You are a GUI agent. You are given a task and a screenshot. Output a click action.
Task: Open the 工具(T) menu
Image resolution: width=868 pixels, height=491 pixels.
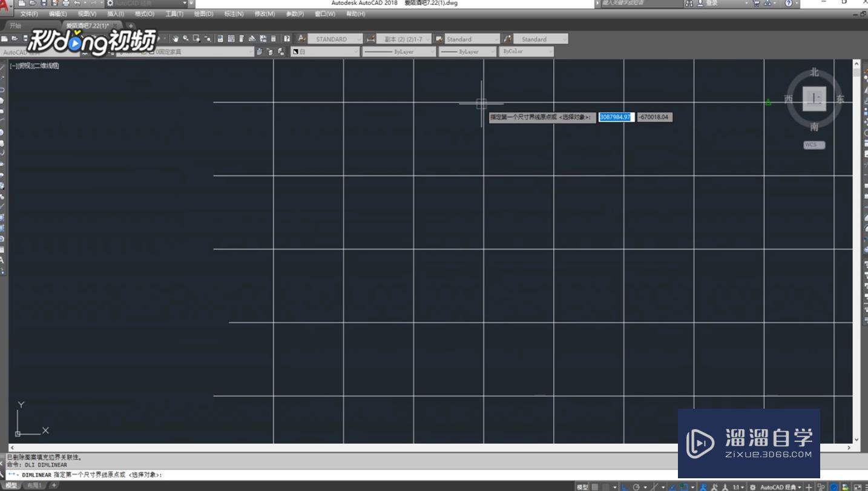pyautogui.click(x=174, y=13)
